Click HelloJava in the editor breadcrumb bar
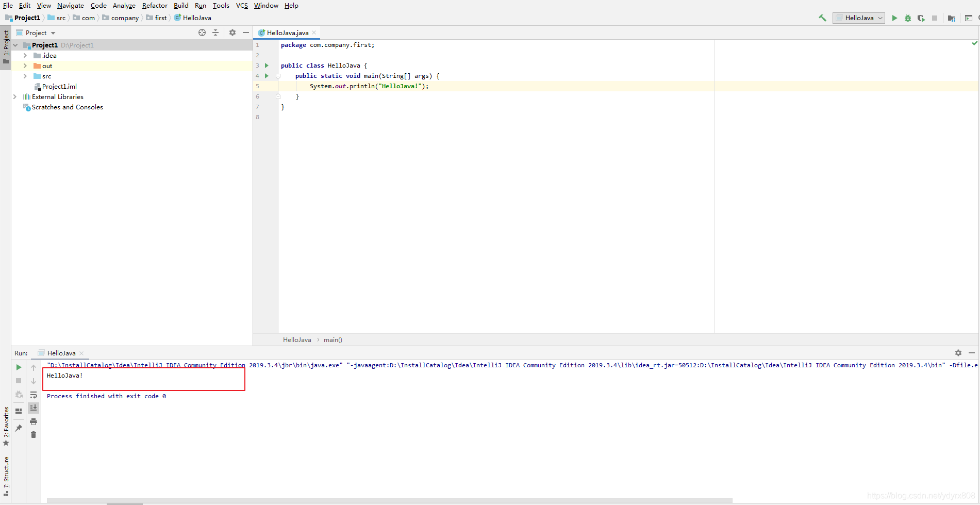This screenshot has height=505, width=980. point(297,340)
